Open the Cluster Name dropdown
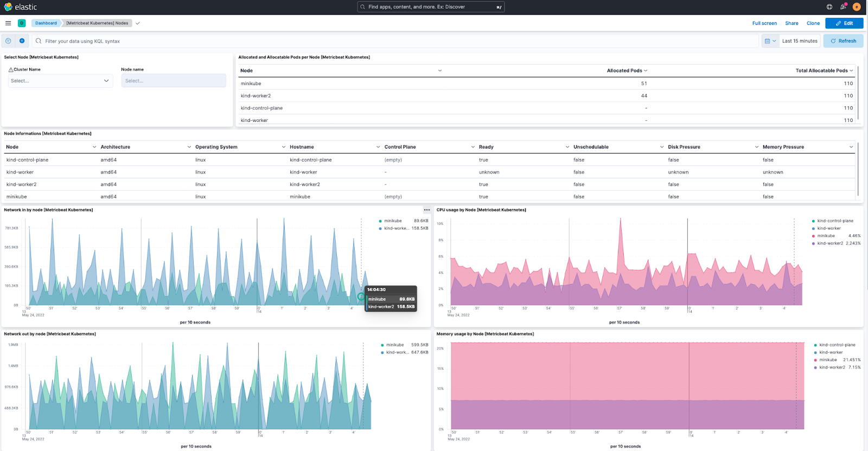The image size is (868, 451). [x=61, y=81]
